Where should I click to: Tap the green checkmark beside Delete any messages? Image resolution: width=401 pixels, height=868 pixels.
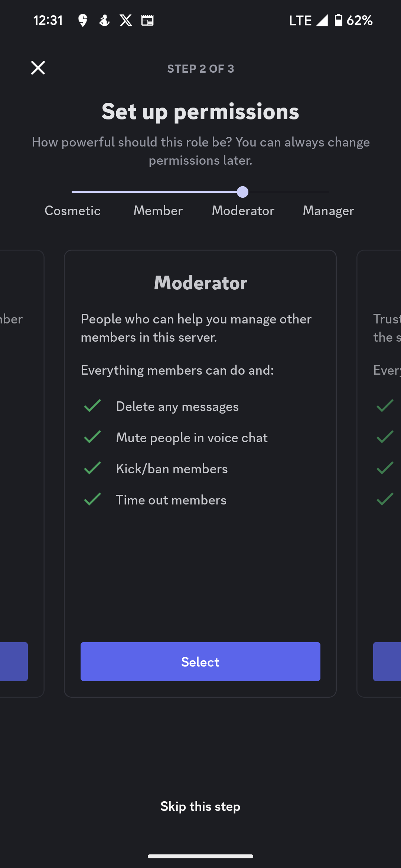click(x=92, y=406)
